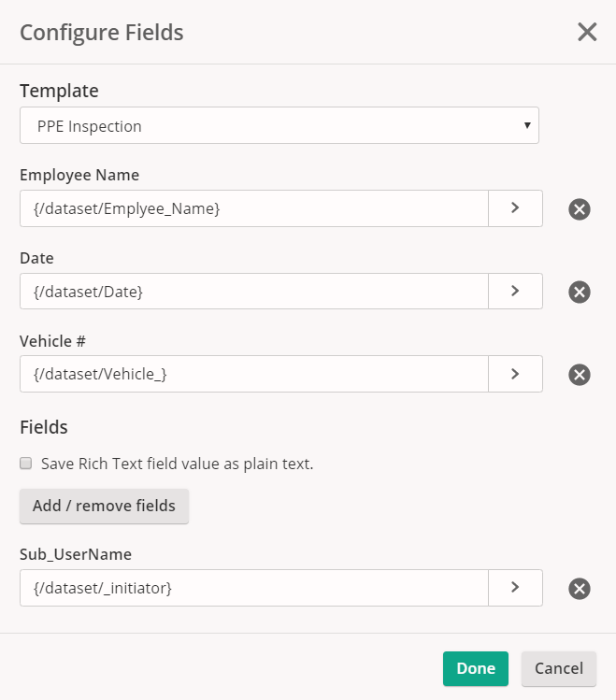Open value picker chevron for Sub_UserName
This screenshot has width=616, height=700.
click(515, 588)
